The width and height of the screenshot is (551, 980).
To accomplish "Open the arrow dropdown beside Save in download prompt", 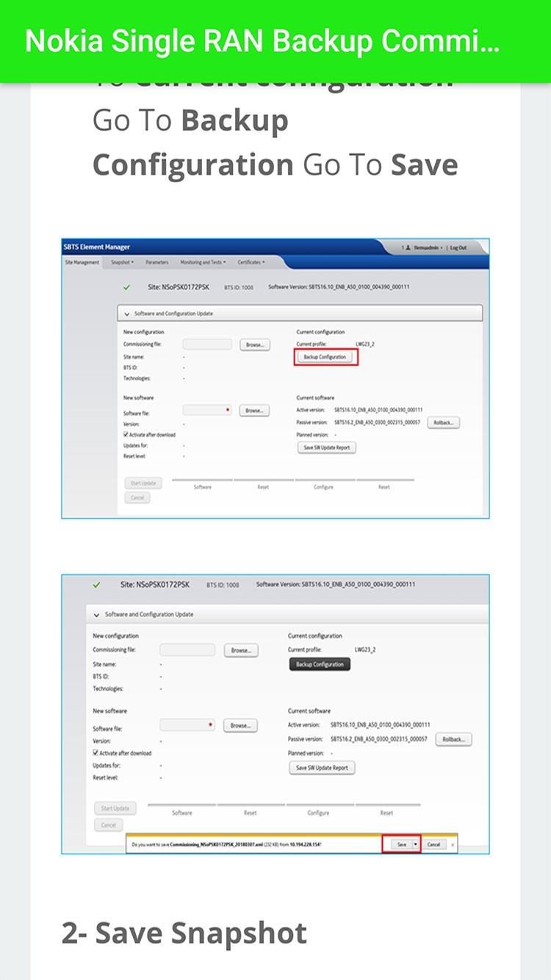I will pos(417,844).
